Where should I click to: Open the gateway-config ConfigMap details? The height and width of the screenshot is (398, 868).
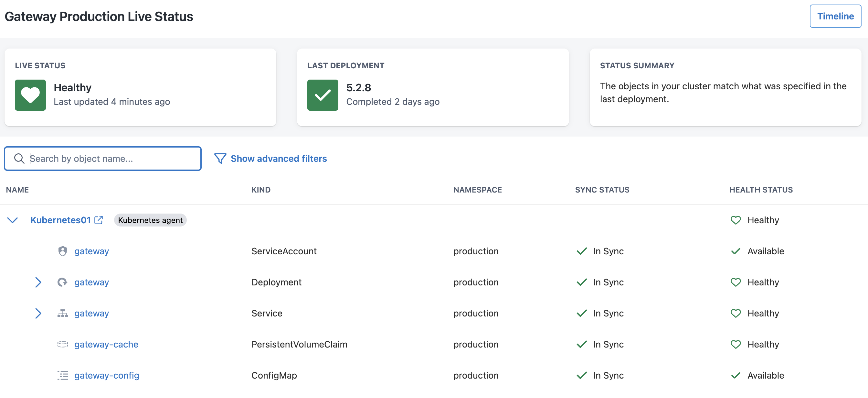click(x=107, y=375)
